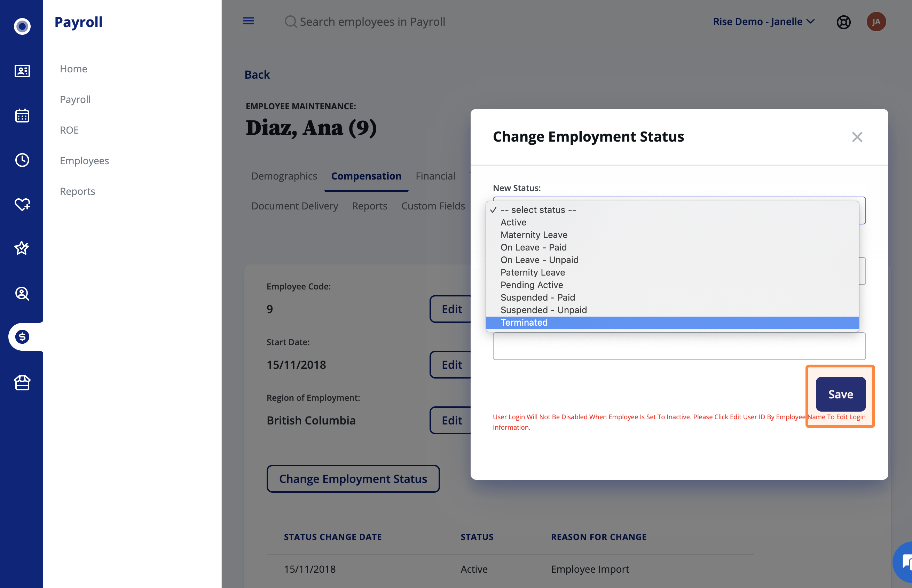Switch to the Custom Fields tab
This screenshot has height=588, width=912.
pyautogui.click(x=433, y=206)
